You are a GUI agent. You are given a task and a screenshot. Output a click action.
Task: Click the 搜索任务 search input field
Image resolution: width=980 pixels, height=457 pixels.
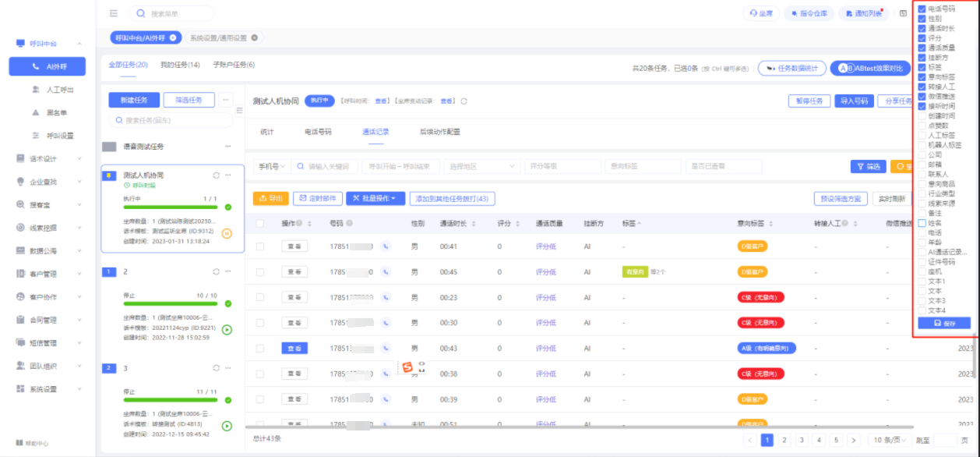pyautogui.click(x=171, y=121)
